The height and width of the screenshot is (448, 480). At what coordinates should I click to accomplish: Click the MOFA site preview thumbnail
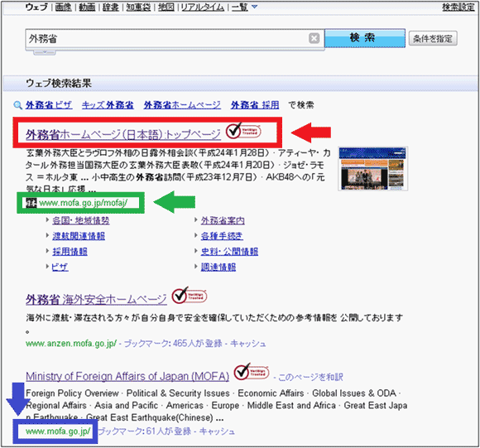pyautogui.click(x=373, y=168)
